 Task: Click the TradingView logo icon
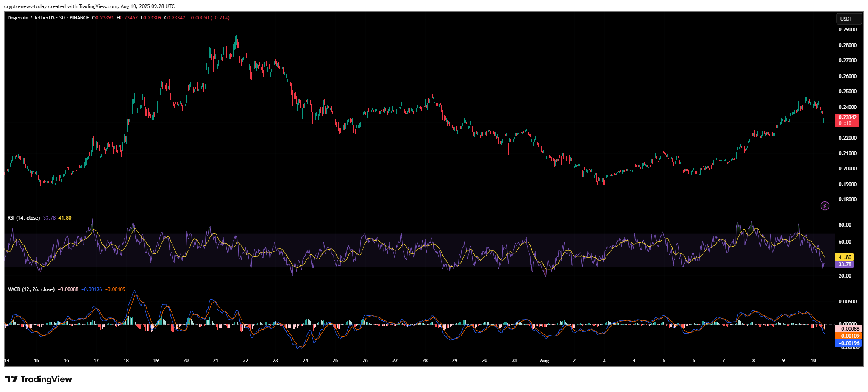(11, 379)
